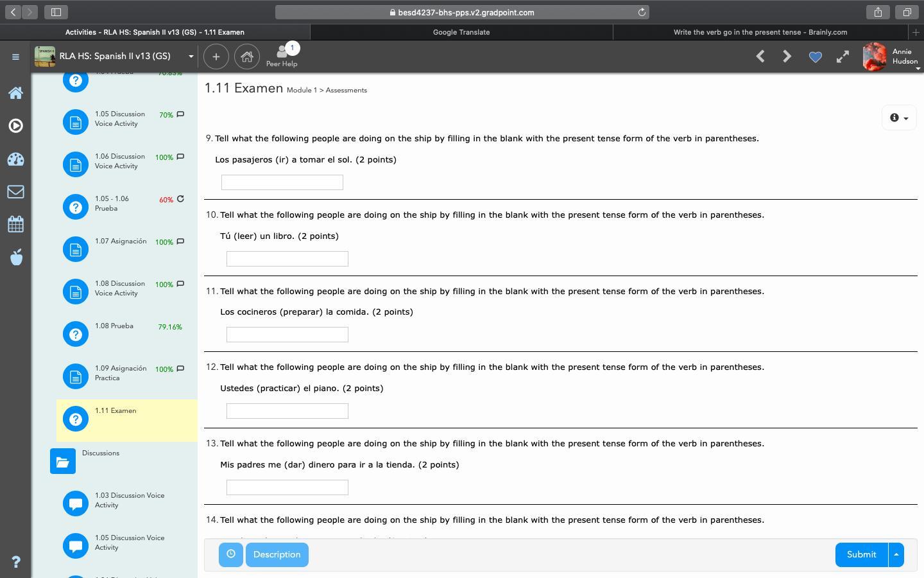Go to next activity arrow
Image resolution: width=924 pixels, height=578 pixels.
[x=787, y=57]
